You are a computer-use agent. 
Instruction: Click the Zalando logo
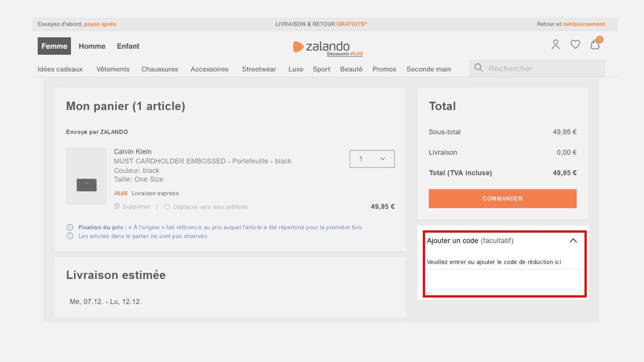coord(321,47)
